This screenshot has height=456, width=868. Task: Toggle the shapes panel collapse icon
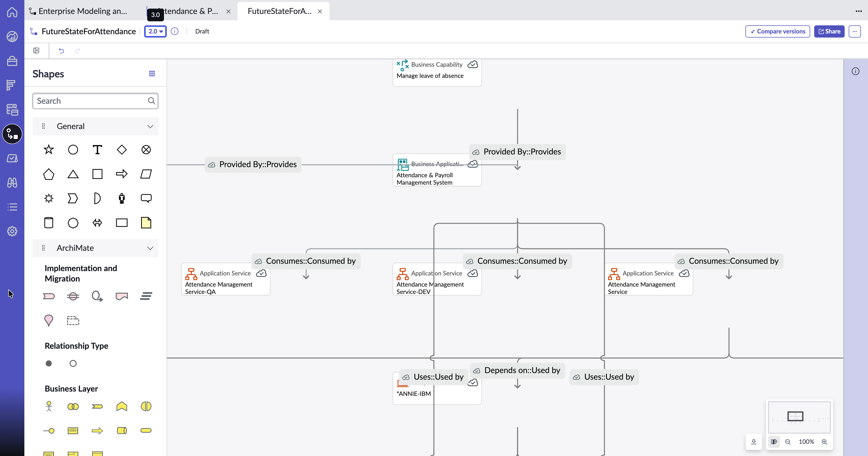click(x=36, y=50)
